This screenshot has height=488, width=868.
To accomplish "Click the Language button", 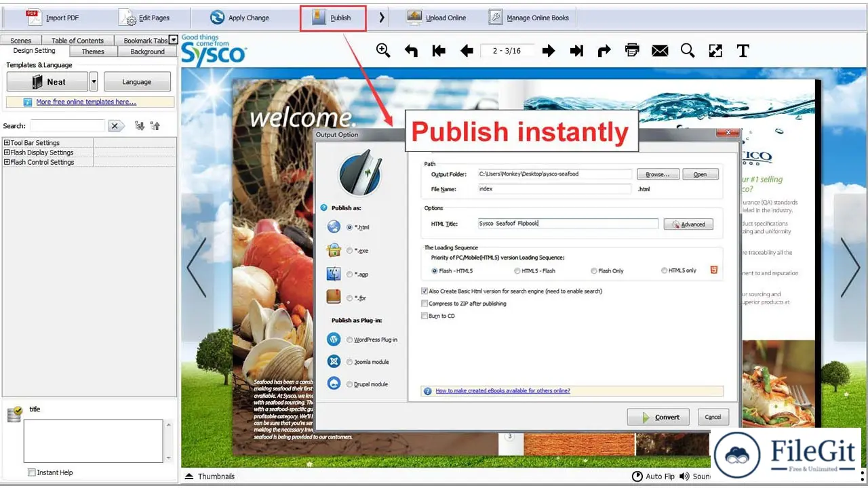I will 137,82.
